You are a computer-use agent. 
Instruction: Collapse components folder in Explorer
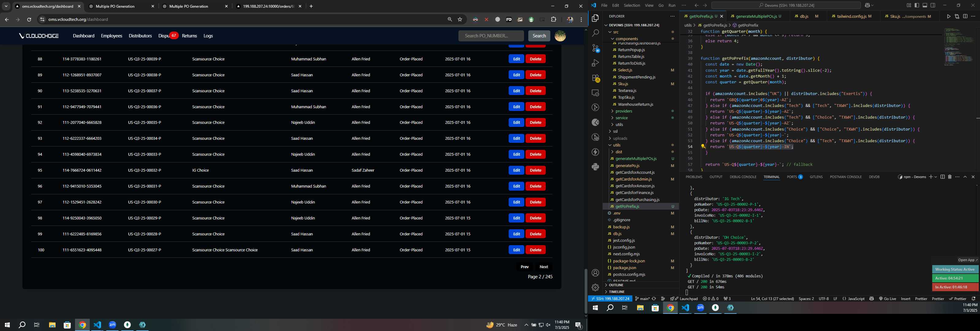click(x=612, y=39)
